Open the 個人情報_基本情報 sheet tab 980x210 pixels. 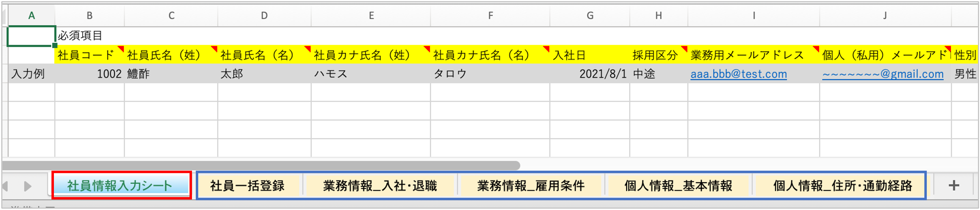tap(678, 186)
